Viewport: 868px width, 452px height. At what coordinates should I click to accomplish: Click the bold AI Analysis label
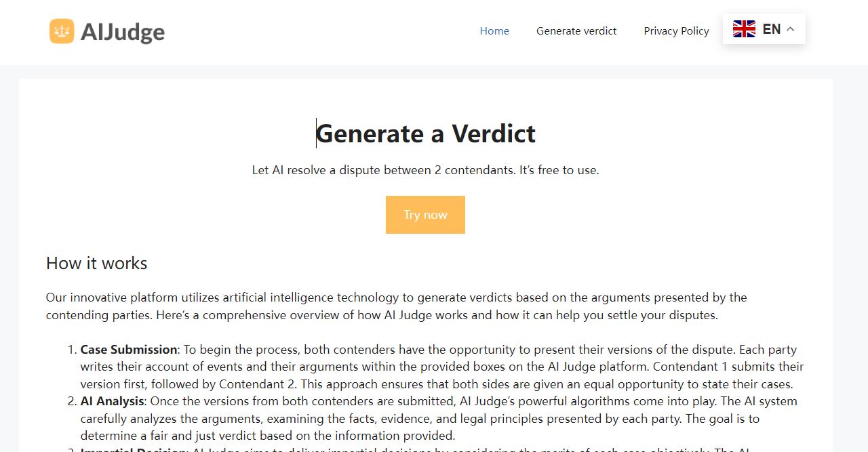[112, 401]
